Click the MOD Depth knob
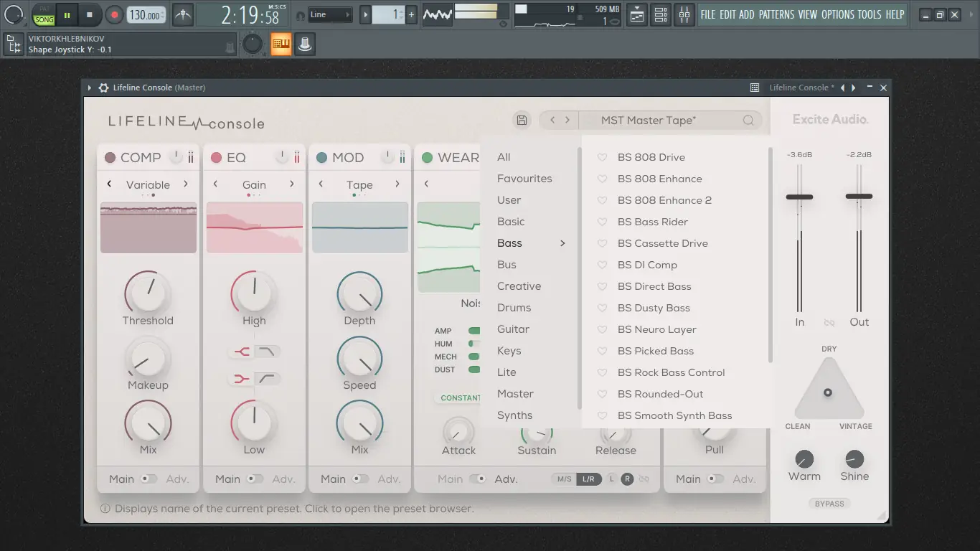 359,293
